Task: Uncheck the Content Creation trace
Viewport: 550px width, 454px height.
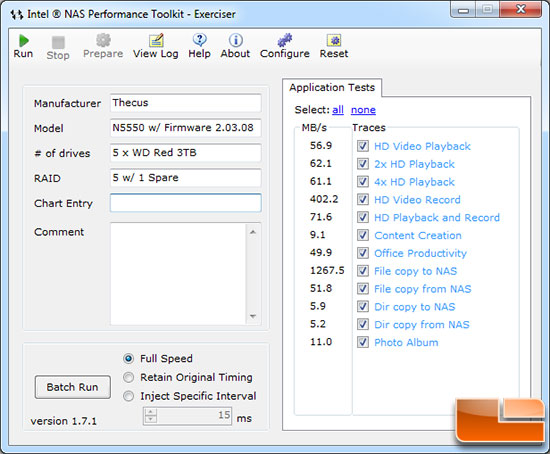Action: coord(363,235)
